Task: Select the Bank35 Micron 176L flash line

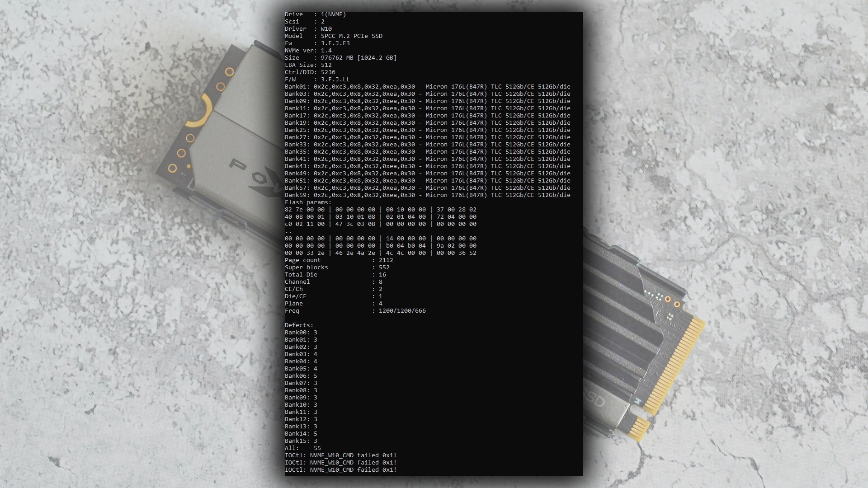Action: pyautogui.click(x=428, y=152)
